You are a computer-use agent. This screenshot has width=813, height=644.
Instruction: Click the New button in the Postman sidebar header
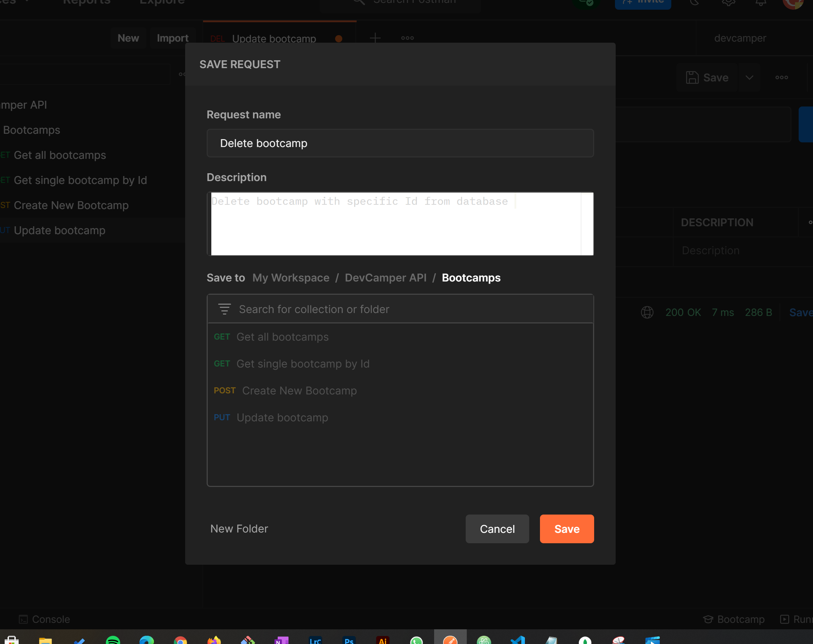[128, 38]
